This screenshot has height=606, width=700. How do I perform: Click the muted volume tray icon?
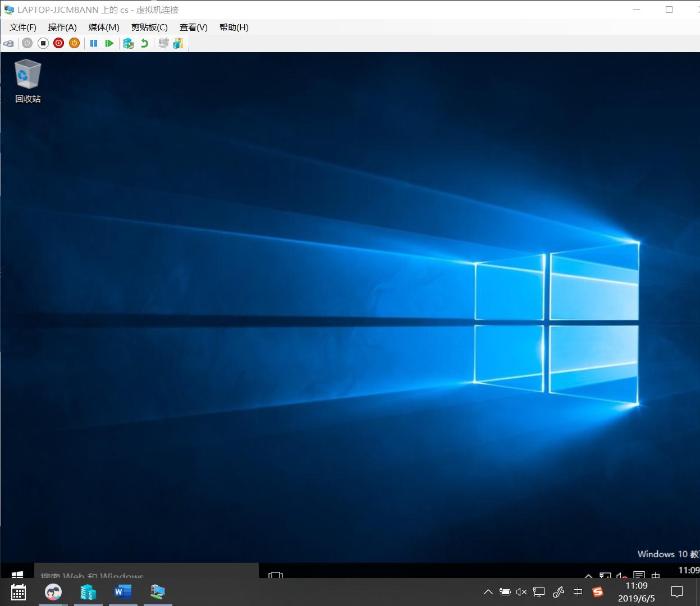(x=521, y=592)
